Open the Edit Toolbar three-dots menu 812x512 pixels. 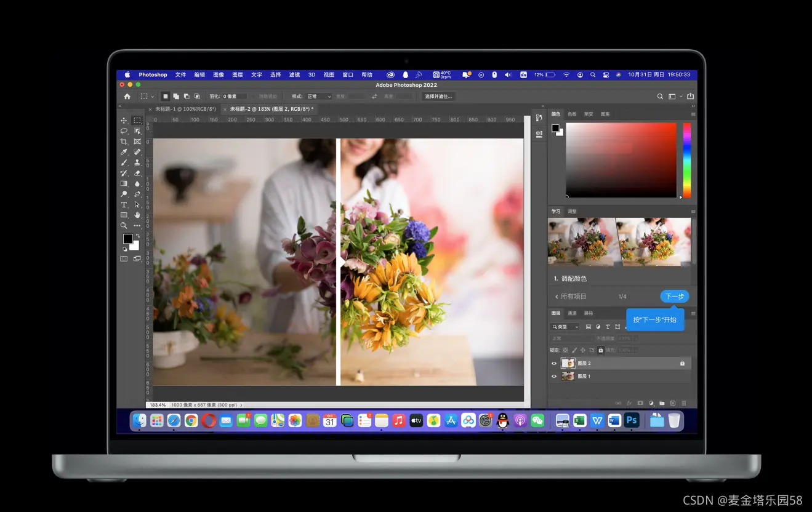(137, 225)
